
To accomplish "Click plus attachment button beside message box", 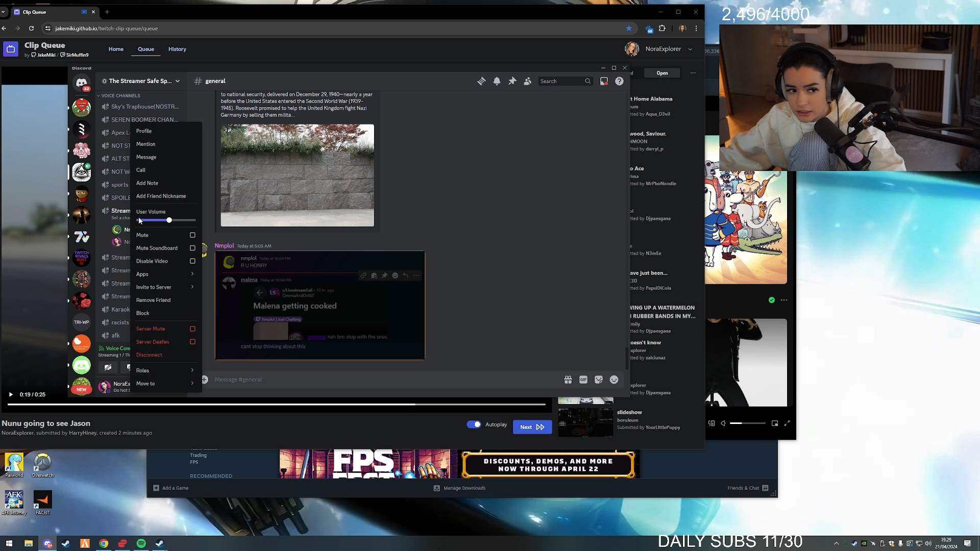I will coord(205,380).
